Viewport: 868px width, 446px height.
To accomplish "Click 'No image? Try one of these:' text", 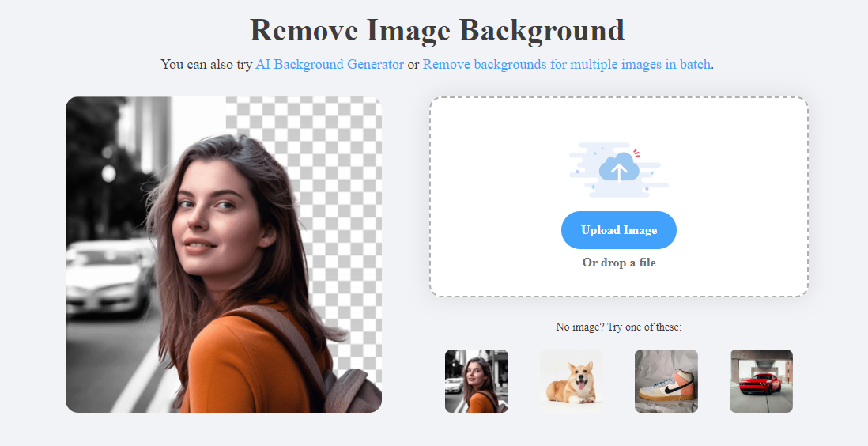I will coord(619,327).
